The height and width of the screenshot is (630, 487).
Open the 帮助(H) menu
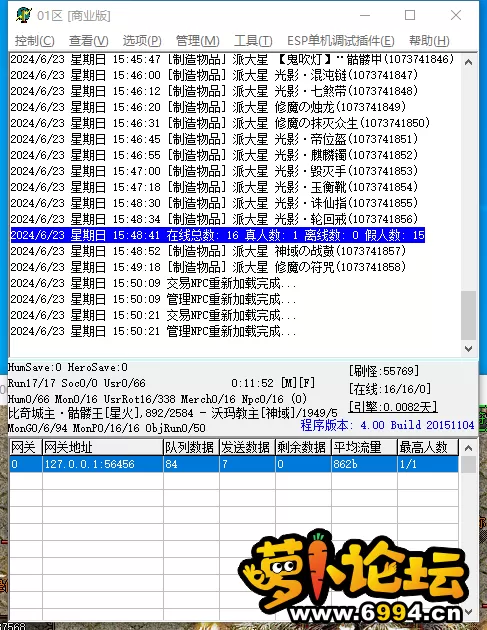pyautogui.click(x=429, y=41)
